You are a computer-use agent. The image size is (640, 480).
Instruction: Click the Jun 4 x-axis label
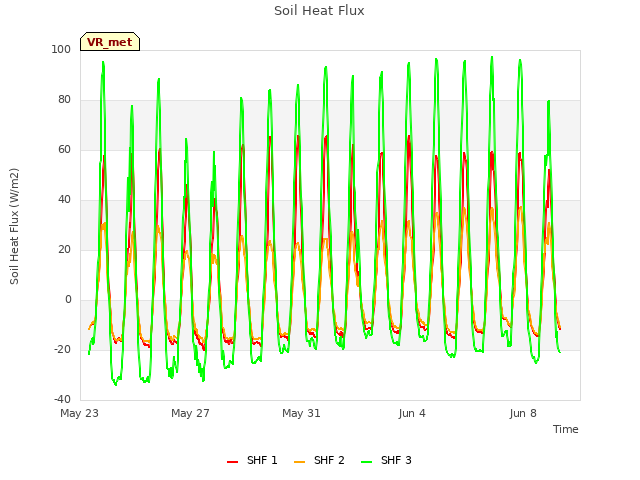[412, 413]
